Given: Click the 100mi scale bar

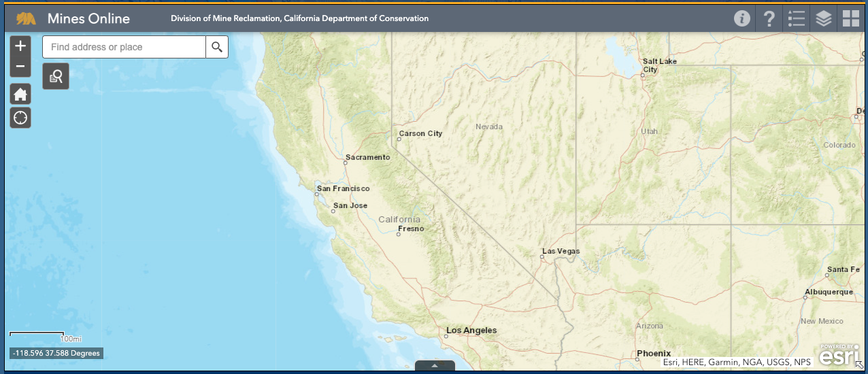Looking at the screenshot, I should coord(46,337).
